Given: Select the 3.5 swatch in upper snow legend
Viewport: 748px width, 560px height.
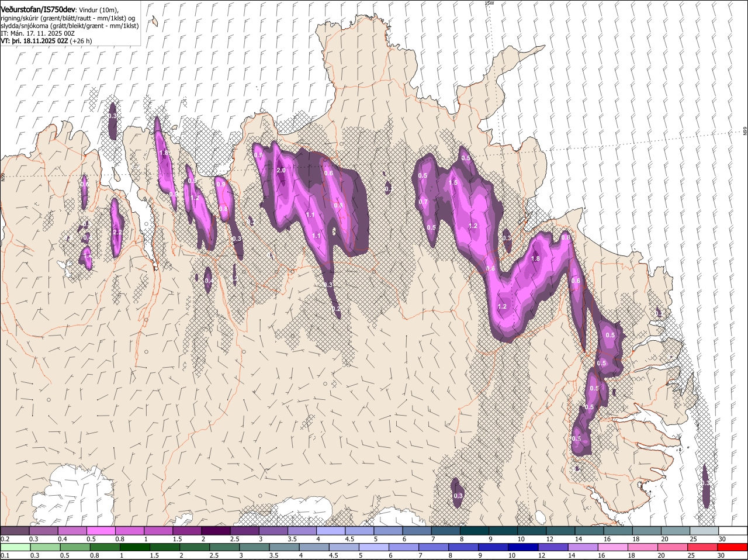Looking at the screenshot, I should tap(302, 530).
